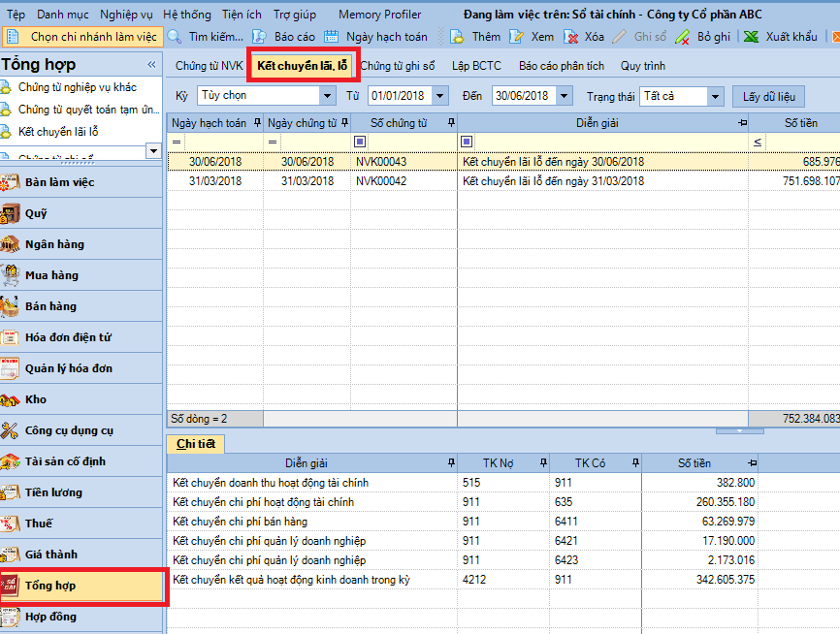Open the Tiền lương payroll icon
The height and width of the screenshot is (634, 840).
[10, 492]
